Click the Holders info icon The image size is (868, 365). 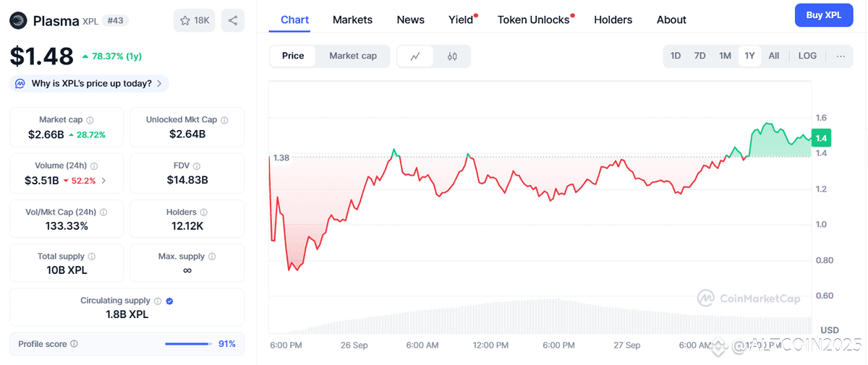tap(203, 212)
